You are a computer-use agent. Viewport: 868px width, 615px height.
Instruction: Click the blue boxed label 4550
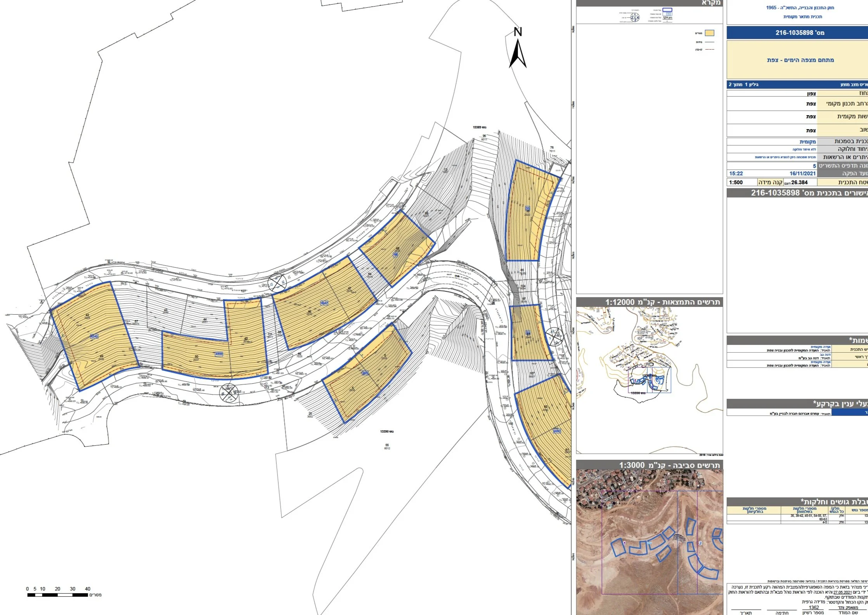(219, 354)
